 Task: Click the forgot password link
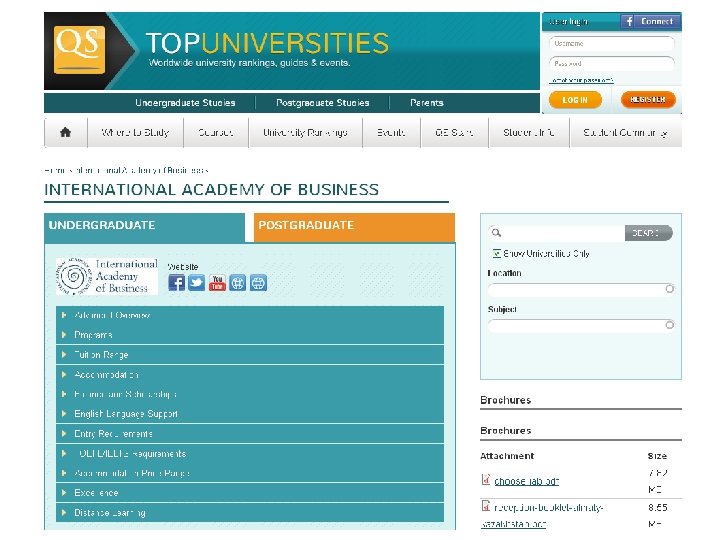(582, 80)
